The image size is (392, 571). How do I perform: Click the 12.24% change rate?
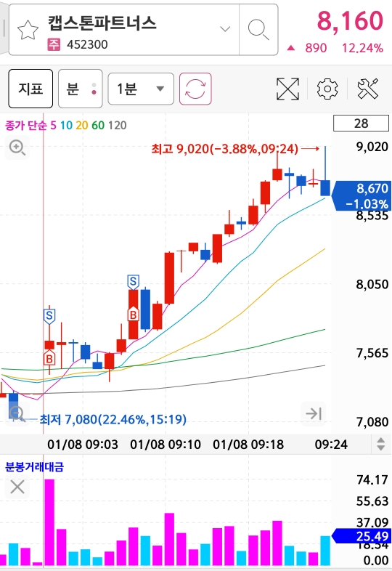[362, 48]
